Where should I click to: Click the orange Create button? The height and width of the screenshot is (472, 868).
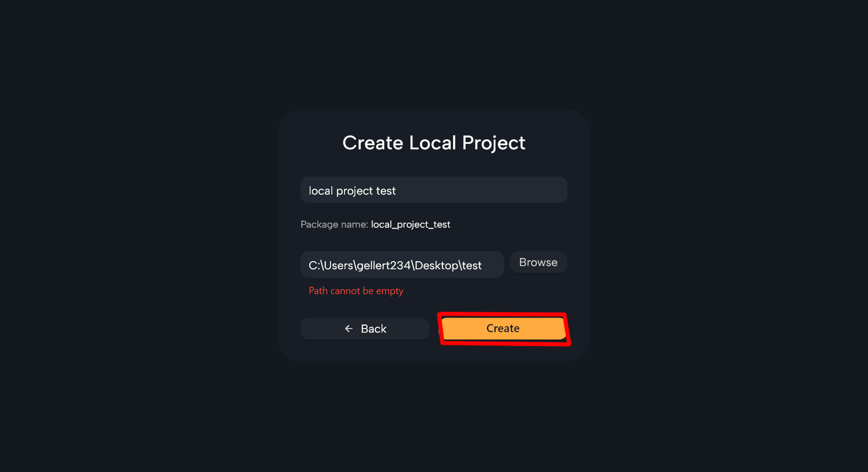[x=503, y=329]
